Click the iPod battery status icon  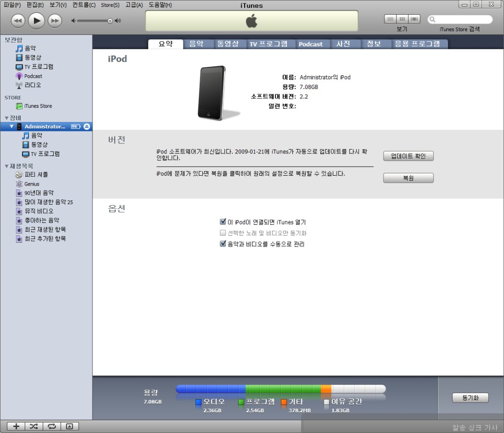(x=76, y=126)
